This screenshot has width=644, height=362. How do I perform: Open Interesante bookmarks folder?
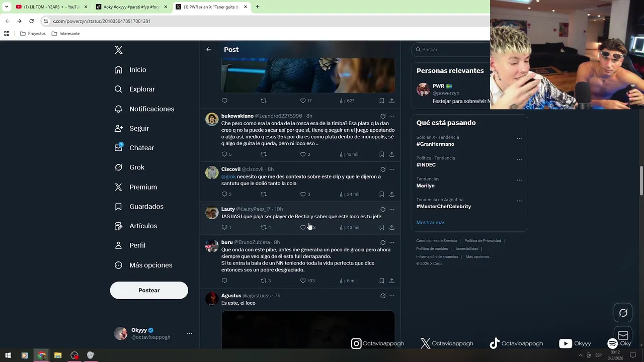pyautogui.click(x=65, y=34)
